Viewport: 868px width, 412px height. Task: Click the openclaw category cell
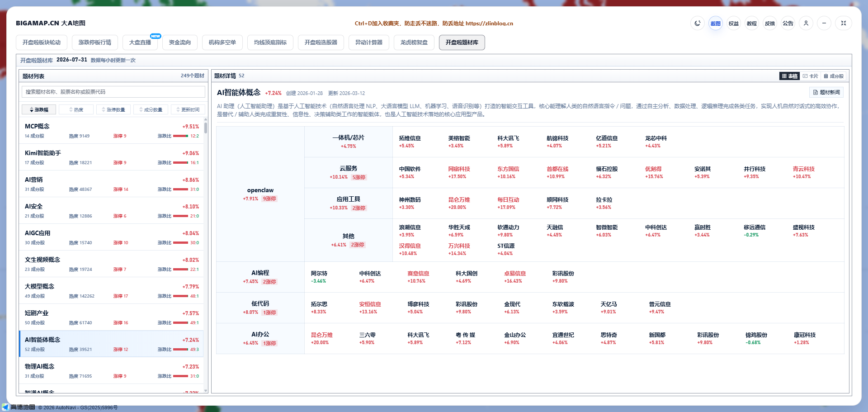click(260, 194)
